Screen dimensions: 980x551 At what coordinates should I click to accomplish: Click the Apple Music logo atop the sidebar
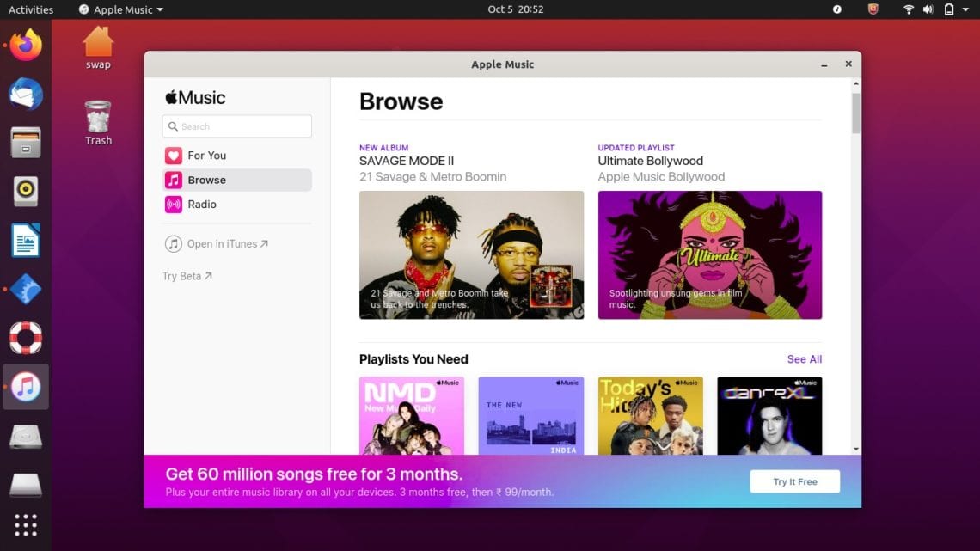194,97
